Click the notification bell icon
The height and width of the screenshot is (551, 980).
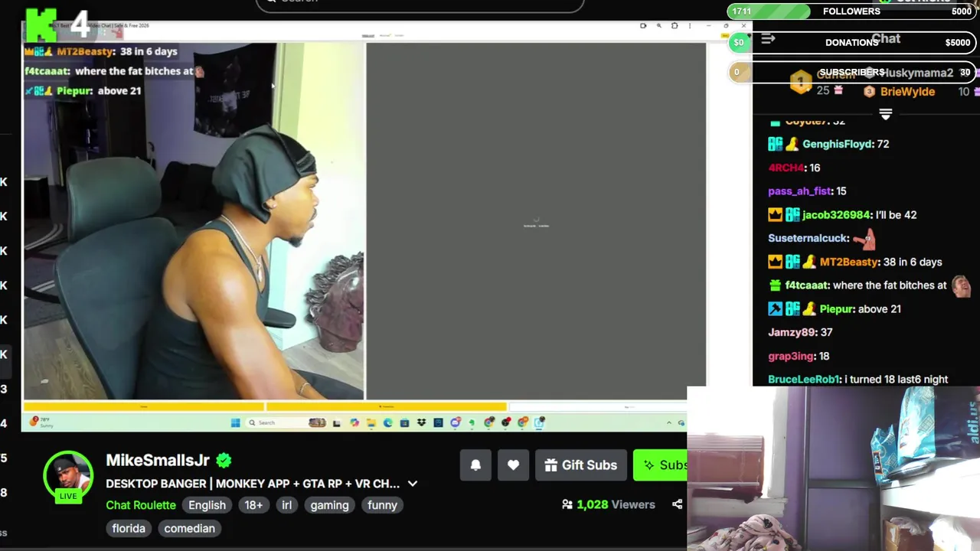click(x=475, y=465)
